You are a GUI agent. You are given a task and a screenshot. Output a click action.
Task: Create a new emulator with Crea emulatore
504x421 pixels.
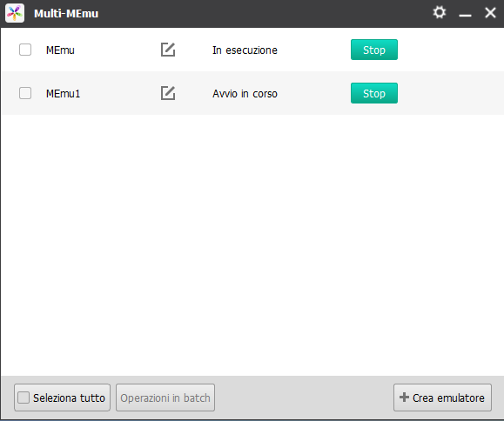(x=442, y=398)
